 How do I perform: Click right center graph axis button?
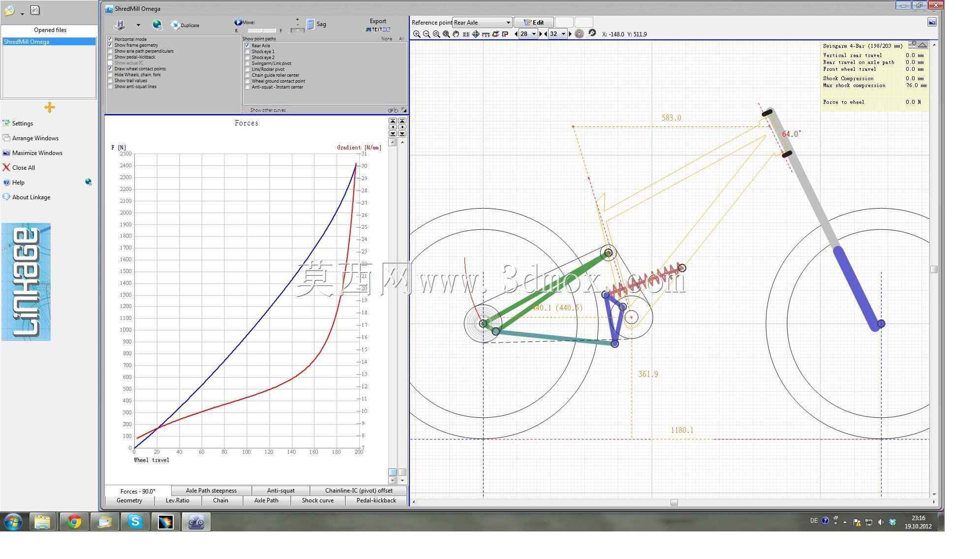tap(402, 127)
